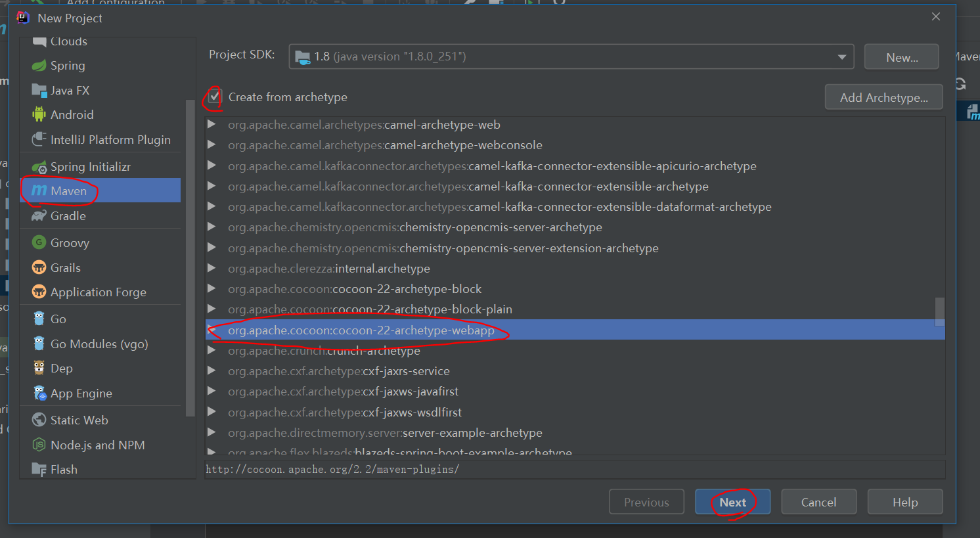Viewport: 980px width, 538px height.
Task: Expand camel-archetype-webconsole archetype
Action: [212, 145]
